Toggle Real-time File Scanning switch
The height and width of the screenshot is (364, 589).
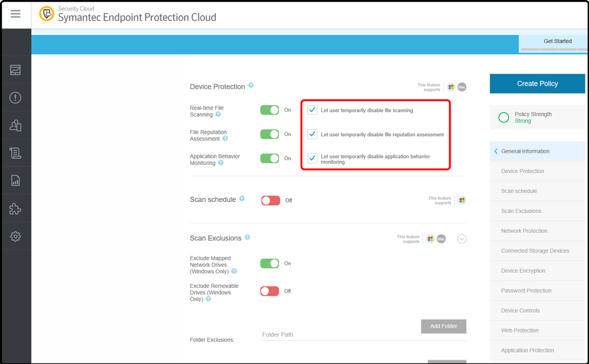tap(270, 110)
